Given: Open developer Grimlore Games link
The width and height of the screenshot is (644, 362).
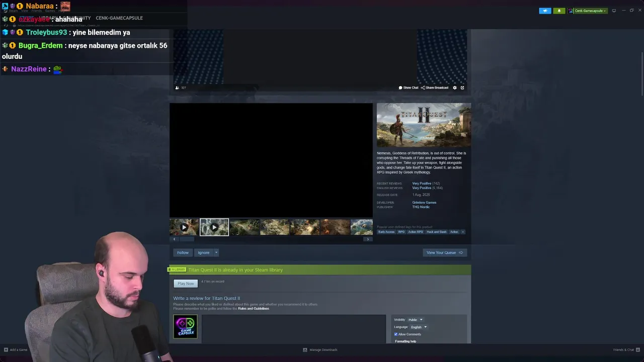Looking at the screenshot, I should (x=424, y=203).
